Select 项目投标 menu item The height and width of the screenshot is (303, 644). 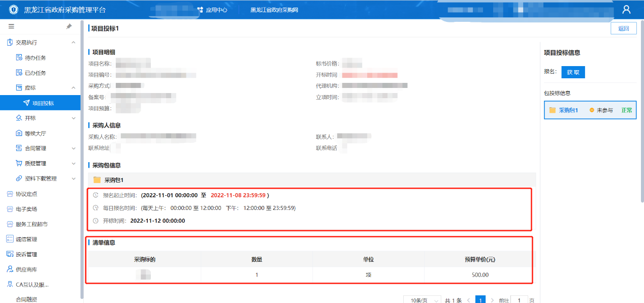43,103
